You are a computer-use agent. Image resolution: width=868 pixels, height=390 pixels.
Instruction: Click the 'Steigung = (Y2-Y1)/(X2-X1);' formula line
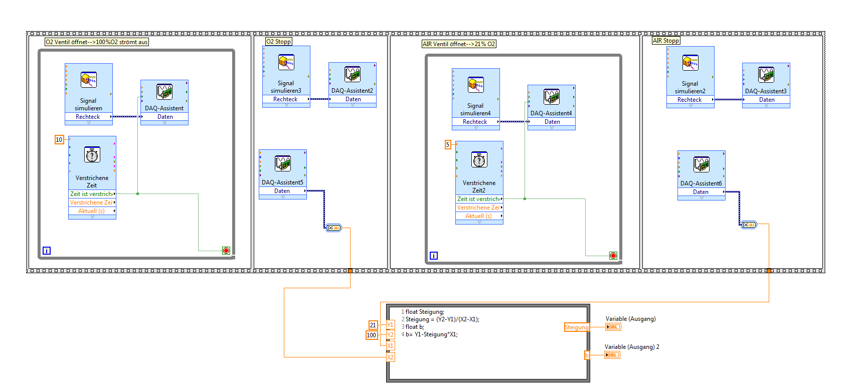442,319
